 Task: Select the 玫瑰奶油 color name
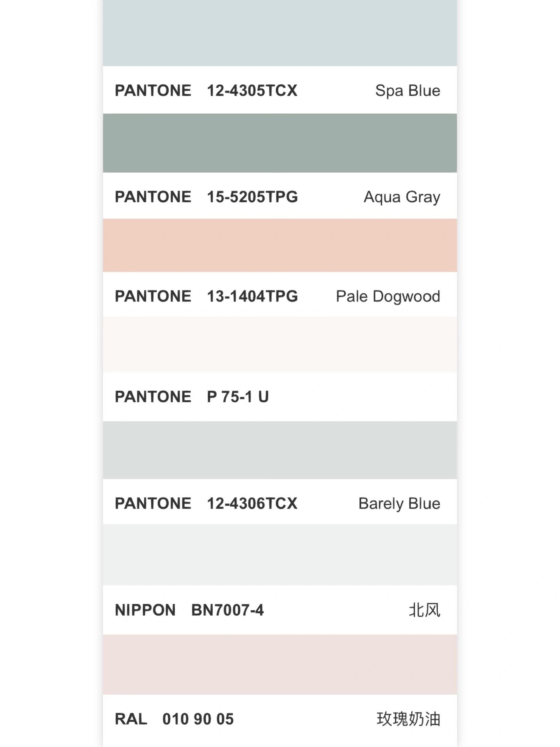[408, 719]
